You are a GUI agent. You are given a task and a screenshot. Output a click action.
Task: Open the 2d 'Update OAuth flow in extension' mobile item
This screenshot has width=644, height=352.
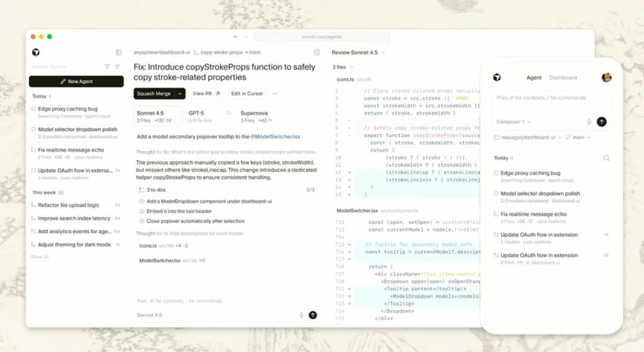click(551, 258)
